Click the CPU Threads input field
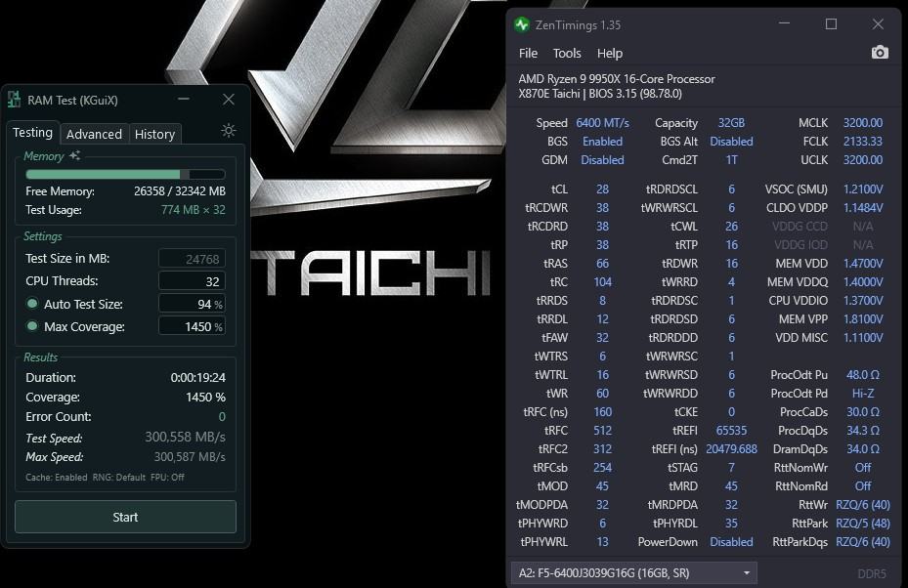Screen dimensions: 908x588 (192, 281)
